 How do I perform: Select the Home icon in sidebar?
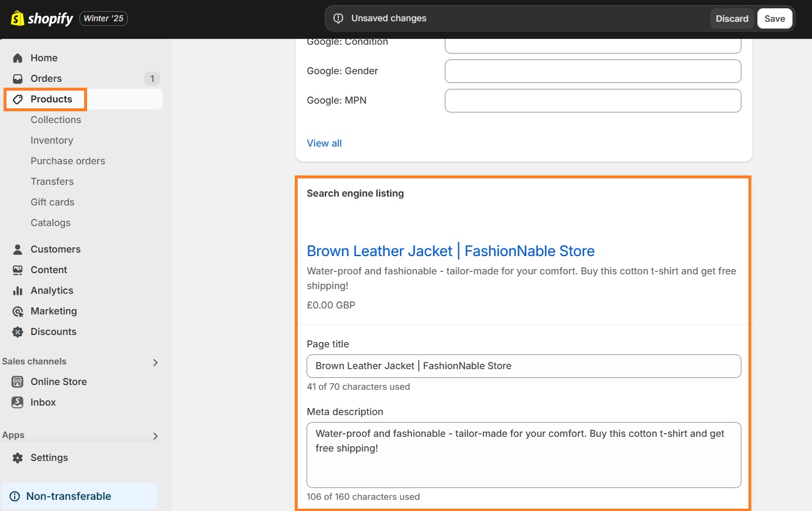17,57
